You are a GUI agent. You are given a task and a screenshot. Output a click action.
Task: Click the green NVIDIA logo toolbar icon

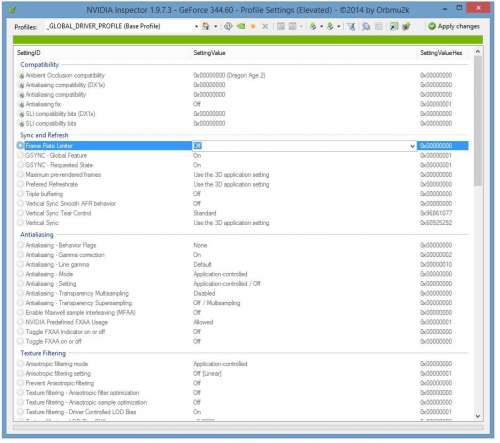pyautogui.click(x=241, y=26)
